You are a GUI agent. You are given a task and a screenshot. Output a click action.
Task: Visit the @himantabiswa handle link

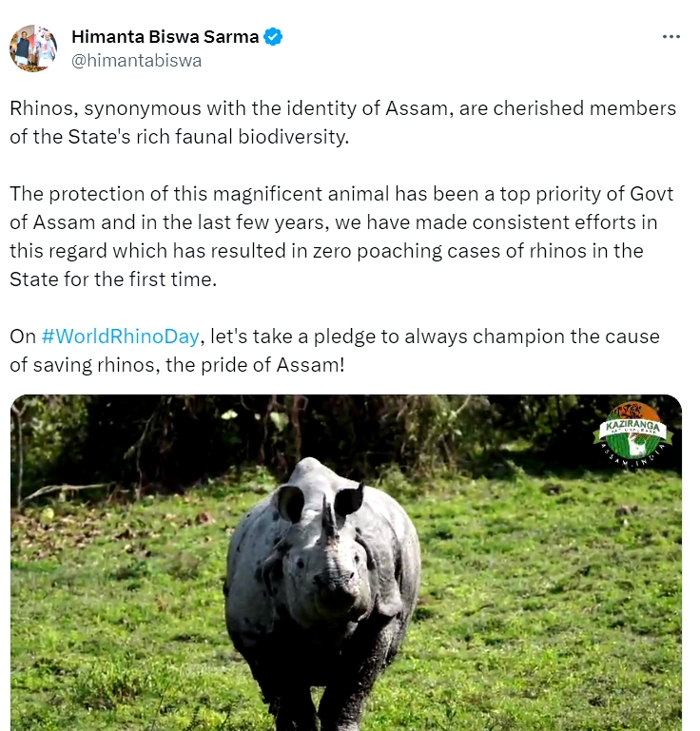137,61
